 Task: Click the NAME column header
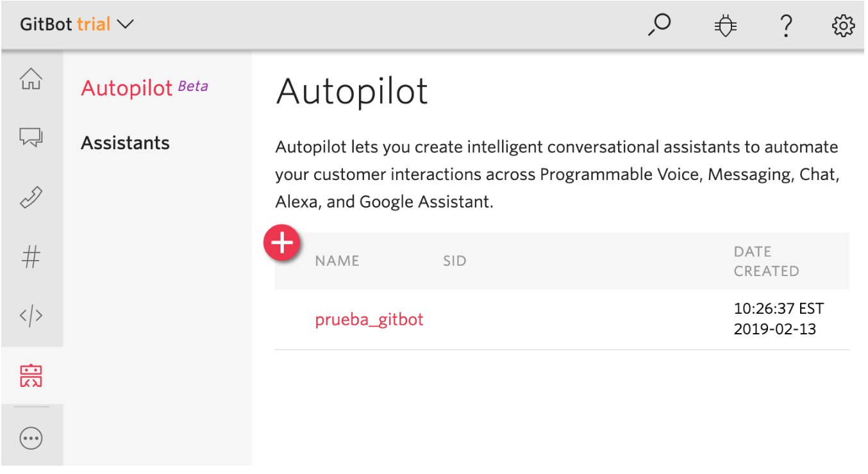coord(337,261)
